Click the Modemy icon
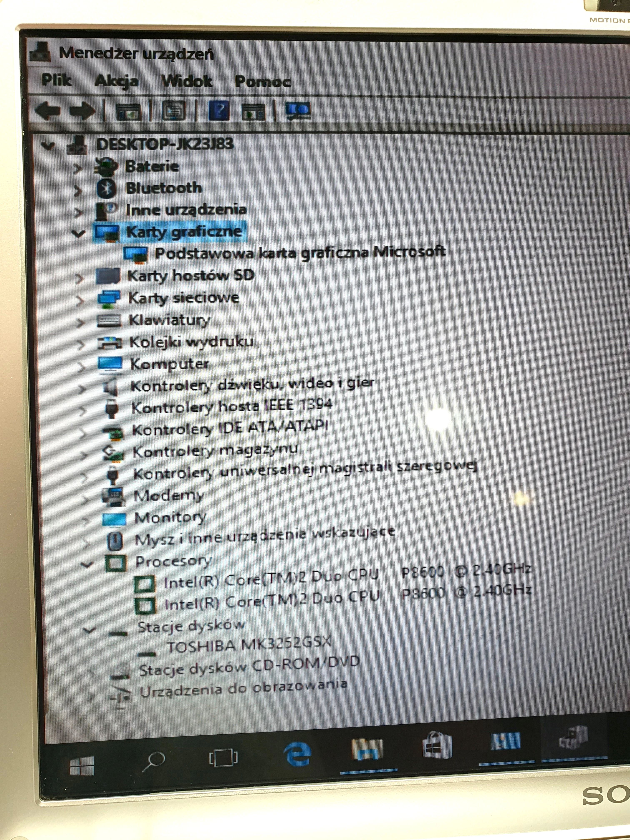 coord(113,497)
